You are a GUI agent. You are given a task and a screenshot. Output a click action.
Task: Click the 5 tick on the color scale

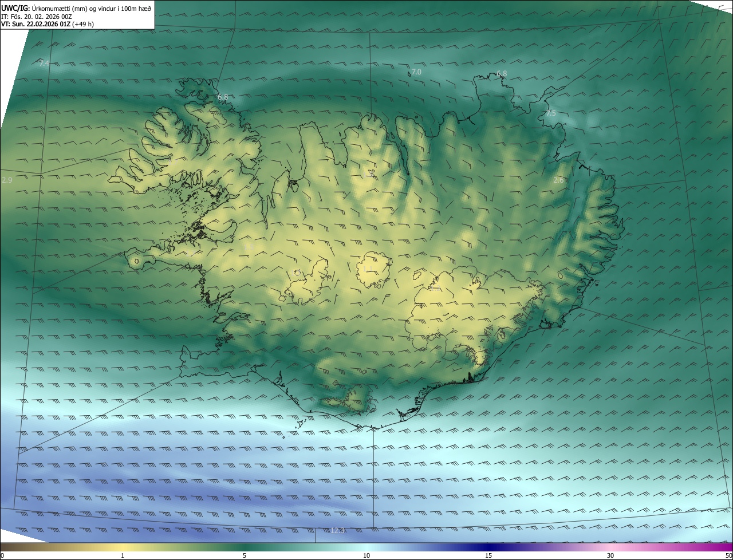(x=245, y=555)
